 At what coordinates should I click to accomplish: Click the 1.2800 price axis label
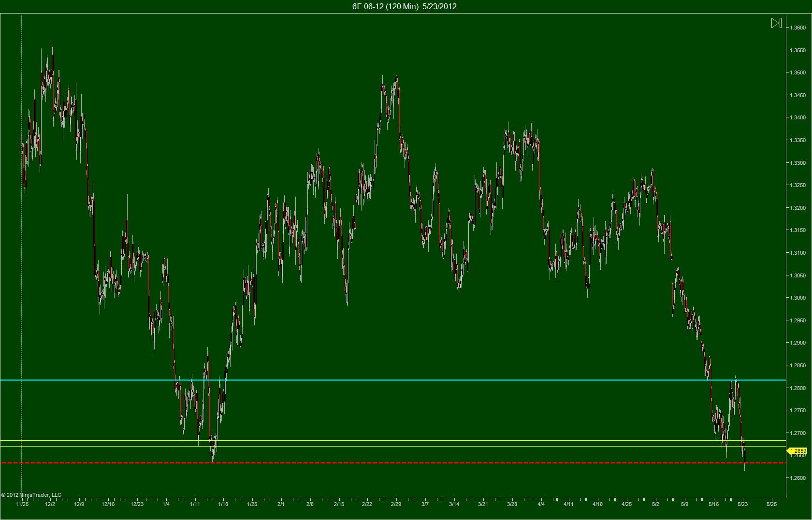click(797, 388)
